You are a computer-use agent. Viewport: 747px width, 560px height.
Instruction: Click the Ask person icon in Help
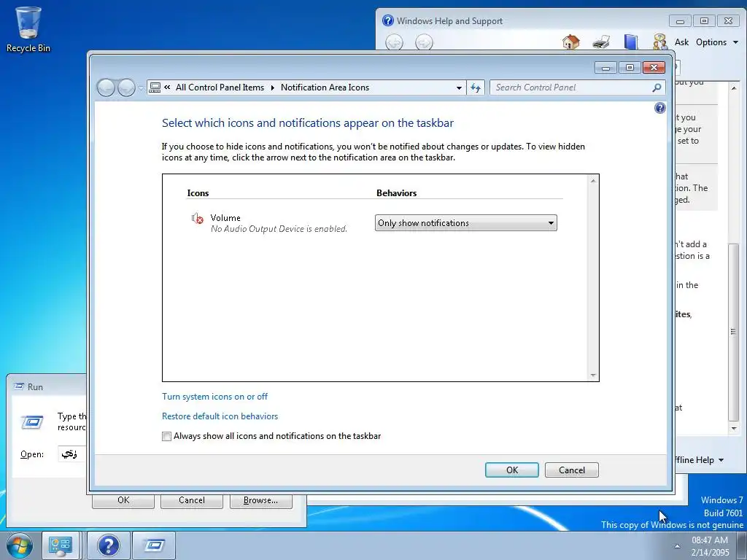(x=659, y=42)
